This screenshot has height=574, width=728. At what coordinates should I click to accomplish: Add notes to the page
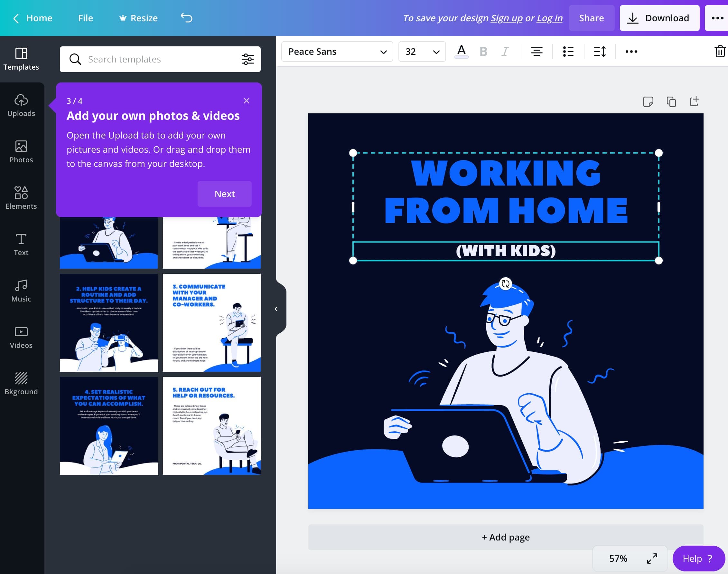[648, 101]
